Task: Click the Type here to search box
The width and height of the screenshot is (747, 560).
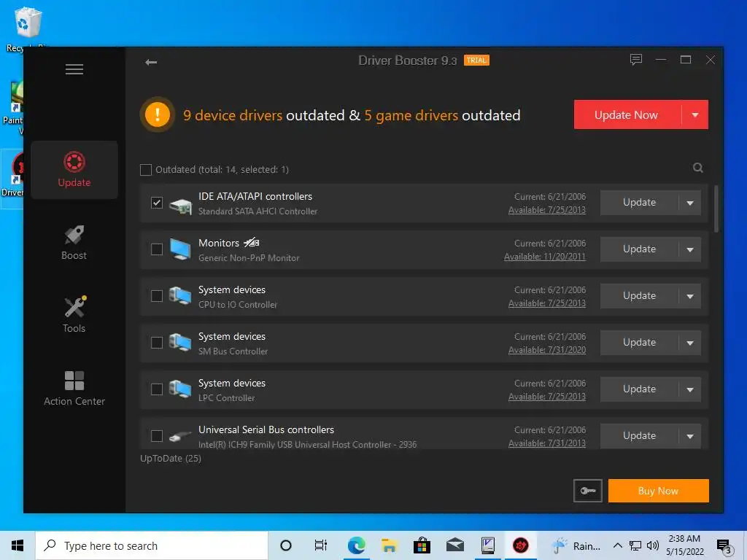Action: coord(152,545)
